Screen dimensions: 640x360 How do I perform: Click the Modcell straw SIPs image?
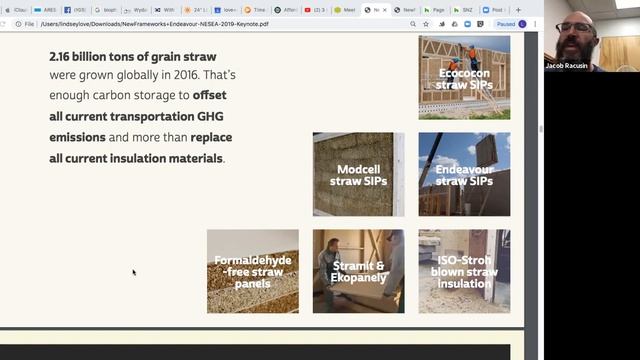coord(358,174)
